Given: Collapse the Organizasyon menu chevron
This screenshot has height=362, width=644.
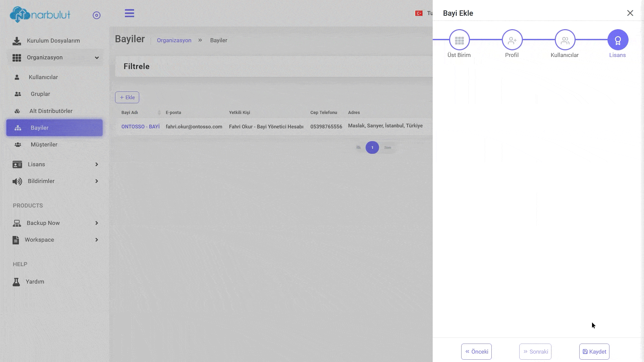Looking at the screenshot, I should (97, 58).
